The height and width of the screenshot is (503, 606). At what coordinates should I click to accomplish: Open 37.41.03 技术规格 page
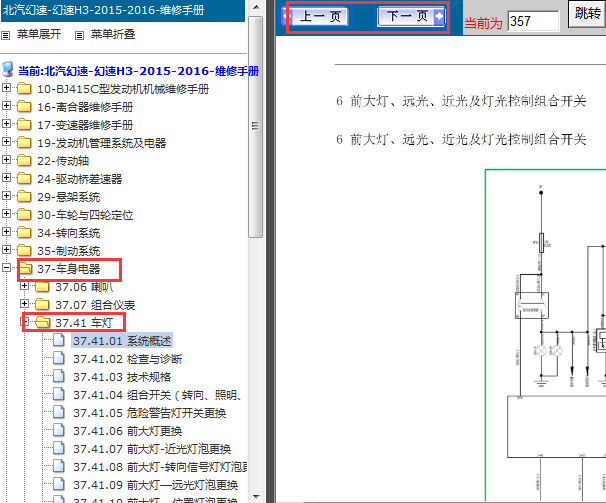[x=122, y=377]
